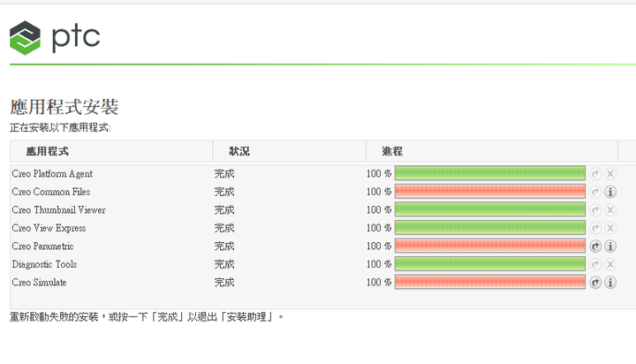Select the Creo Simulate row name
The image size is (636, 364).
39,283
